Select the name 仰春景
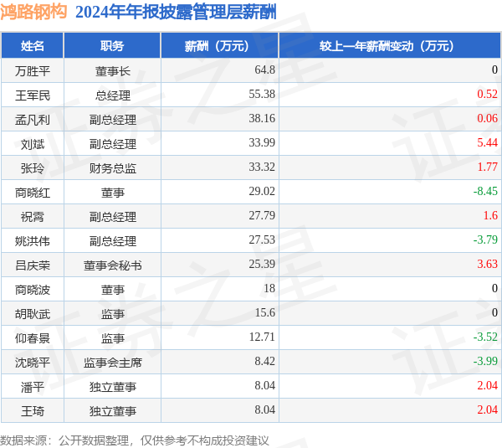 pyautogui.click(x=33, y=338)
